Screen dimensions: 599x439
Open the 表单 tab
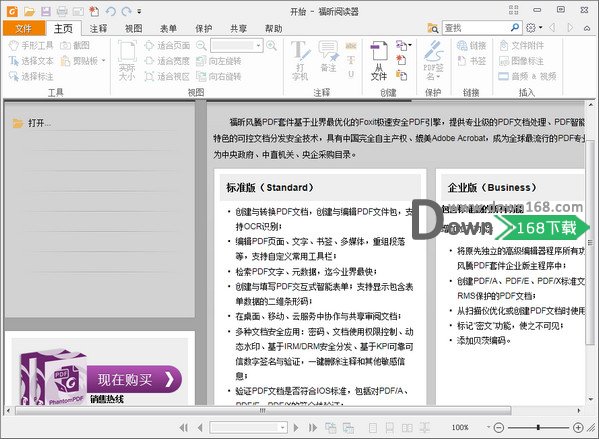tap(168, 28)
